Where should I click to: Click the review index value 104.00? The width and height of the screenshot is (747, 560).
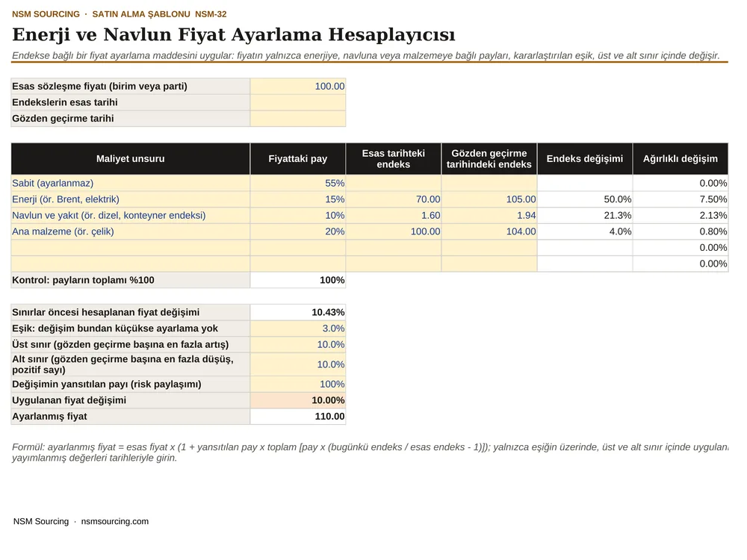[489, 232]
